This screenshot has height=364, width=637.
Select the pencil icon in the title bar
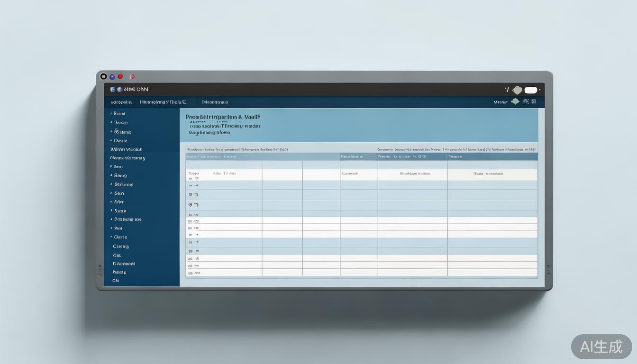[507, 90]
